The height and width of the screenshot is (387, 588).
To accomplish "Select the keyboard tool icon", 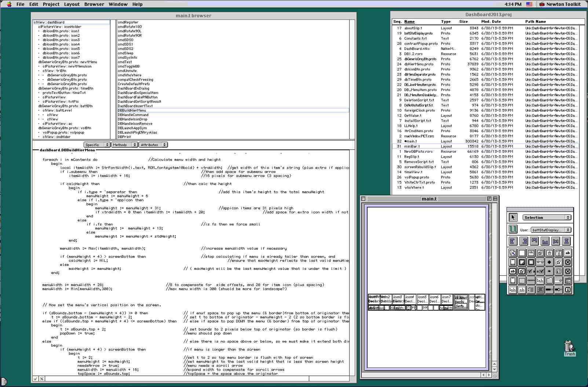I will point(540,290).
